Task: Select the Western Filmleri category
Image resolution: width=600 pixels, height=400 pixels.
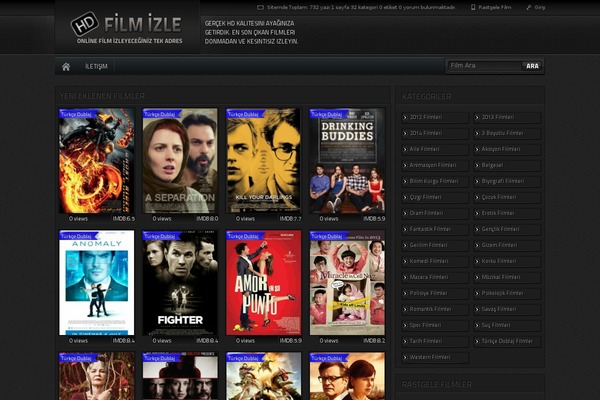Action: pos(435,357)
